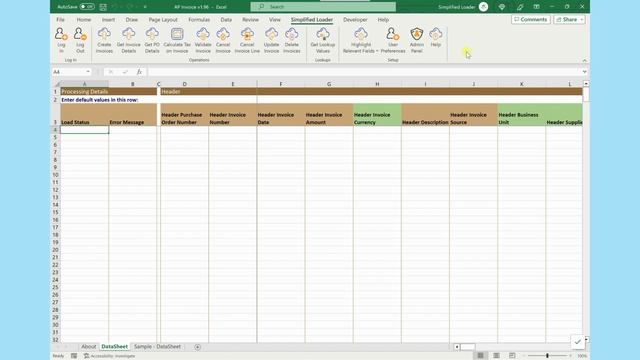The image size is (640, 360).
Task: Click the formula bar input area
Action: [x=364, y=72]
